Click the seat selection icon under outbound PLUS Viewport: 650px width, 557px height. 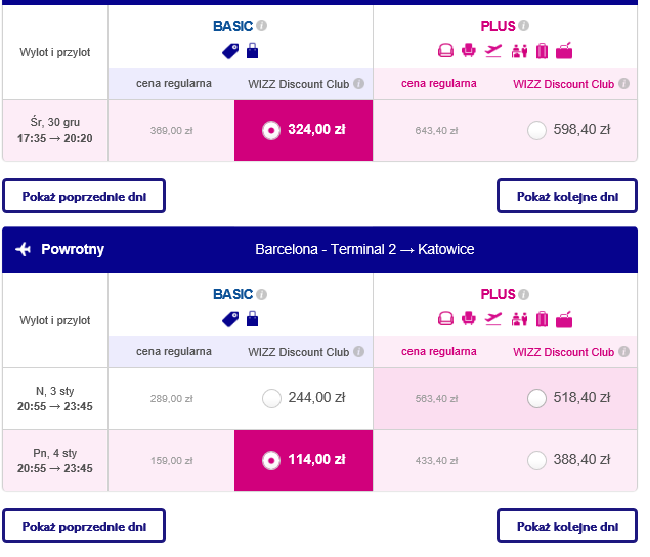click(468, 51)
